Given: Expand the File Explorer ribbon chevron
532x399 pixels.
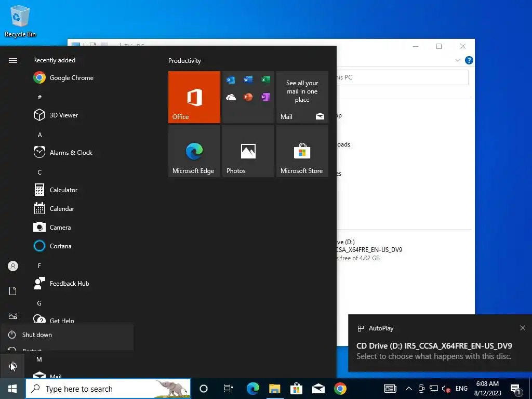Looking at the screenshot, I should point(457,60).
